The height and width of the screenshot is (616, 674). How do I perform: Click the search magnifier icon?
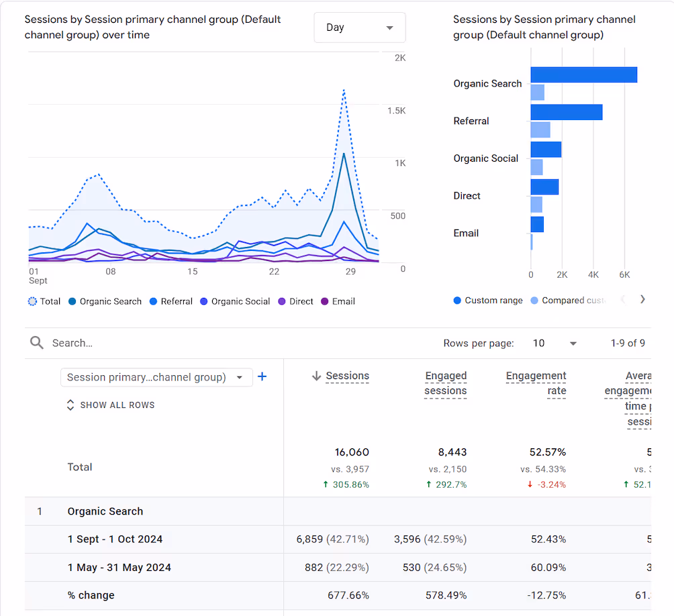[x=36, y=343]
